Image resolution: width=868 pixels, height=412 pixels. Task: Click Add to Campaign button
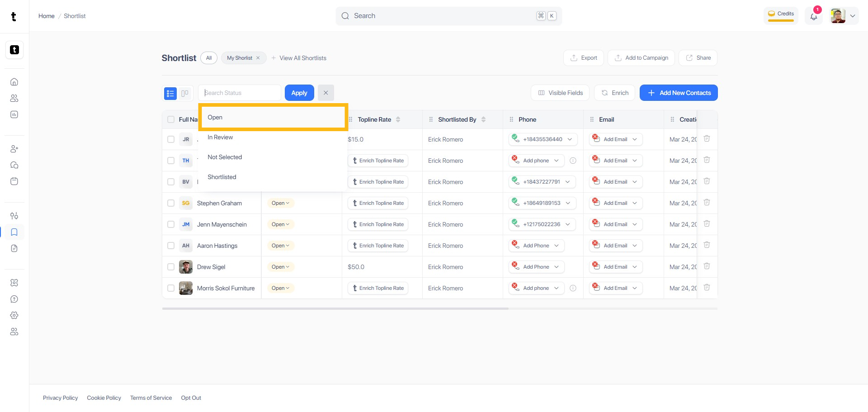pos(642,58)
